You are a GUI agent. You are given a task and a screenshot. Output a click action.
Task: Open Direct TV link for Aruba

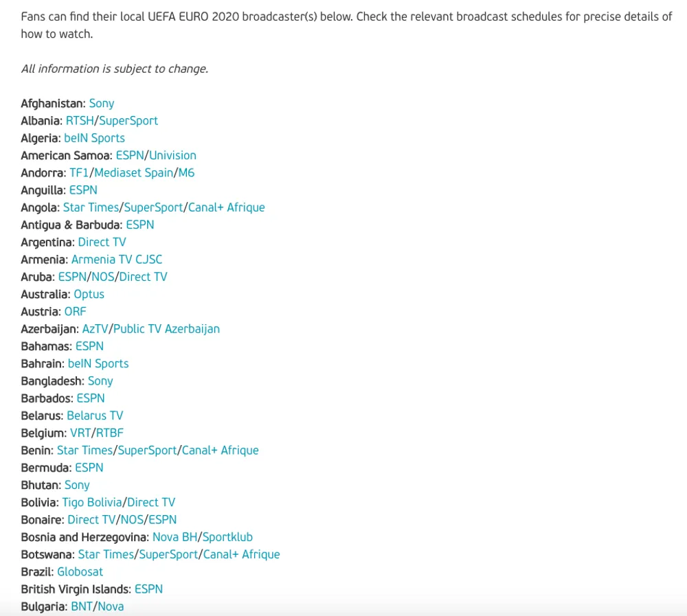pos(144,277)
